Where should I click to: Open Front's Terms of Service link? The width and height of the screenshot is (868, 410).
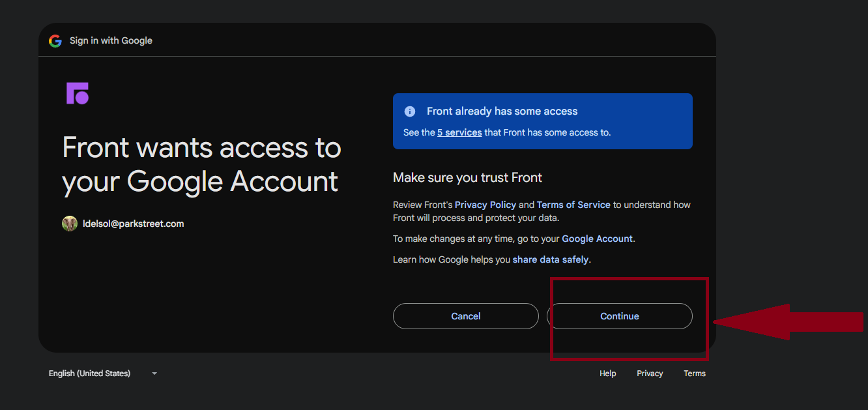tap(573, 205)
